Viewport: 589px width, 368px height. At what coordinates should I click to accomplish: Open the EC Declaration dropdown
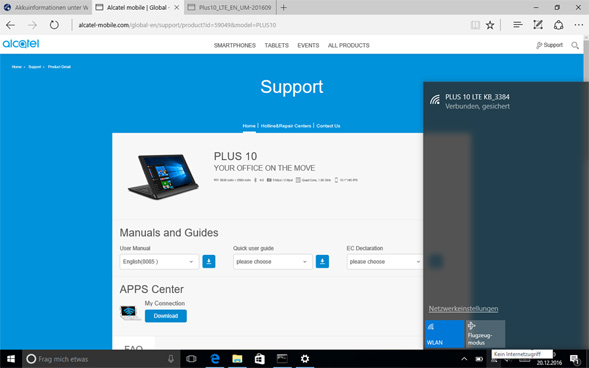(385, 262)
